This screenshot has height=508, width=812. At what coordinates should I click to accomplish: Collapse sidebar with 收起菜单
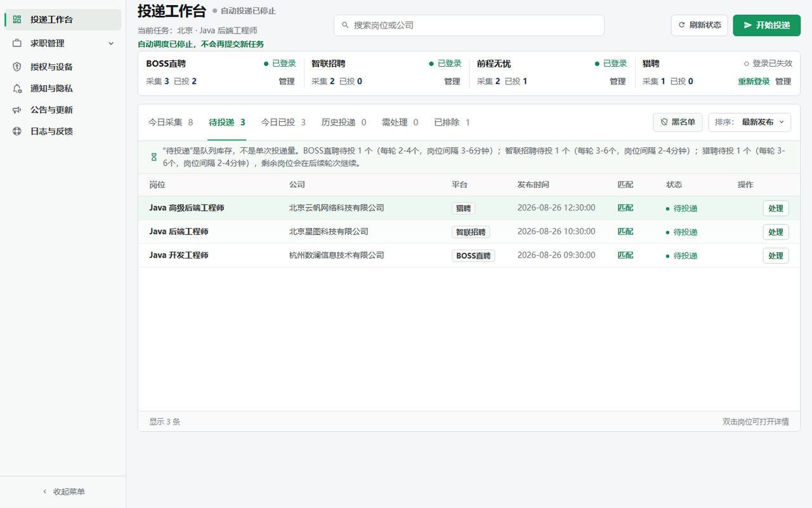click(63, 491)
